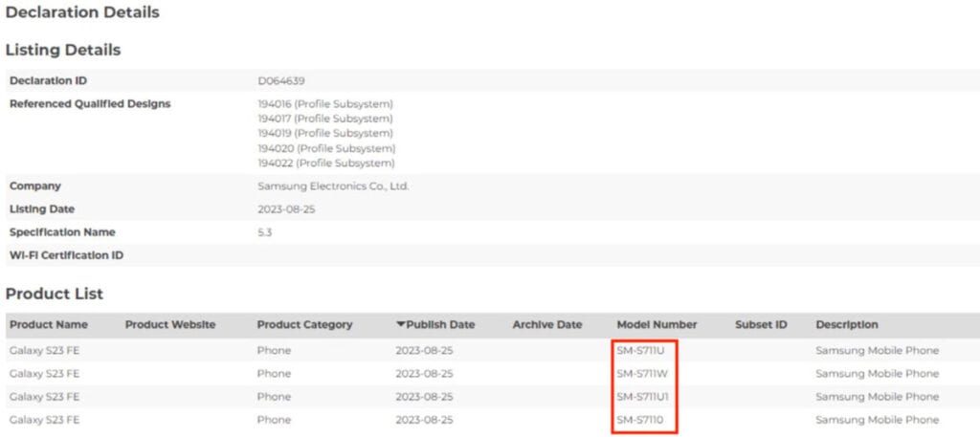Click model number SM-S711U

click(x=641, y=351)
